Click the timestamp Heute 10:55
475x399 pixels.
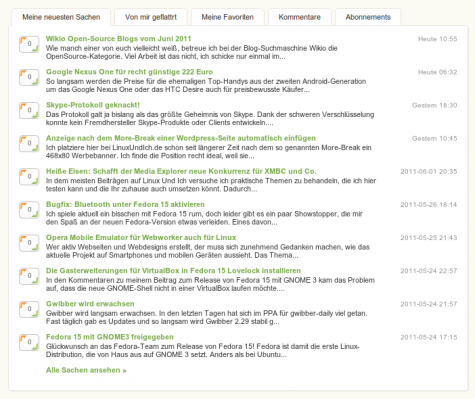tap(438, 39)
